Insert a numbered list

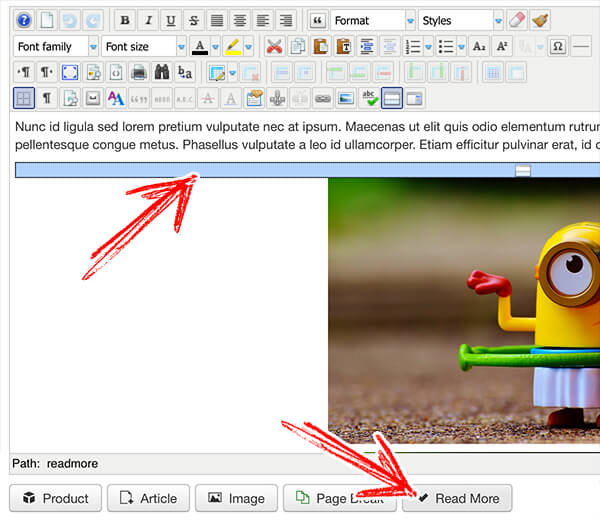[x=413, y=47]
